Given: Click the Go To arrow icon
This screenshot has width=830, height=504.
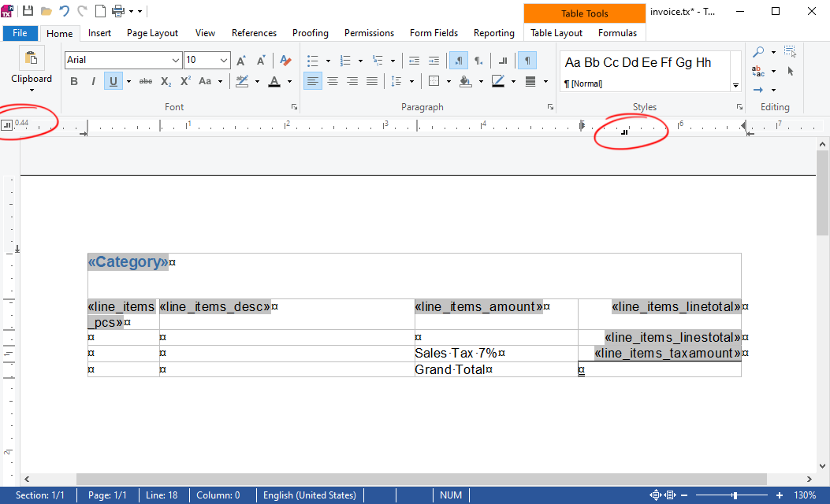Looking at the screenshot, I should 758,90.
